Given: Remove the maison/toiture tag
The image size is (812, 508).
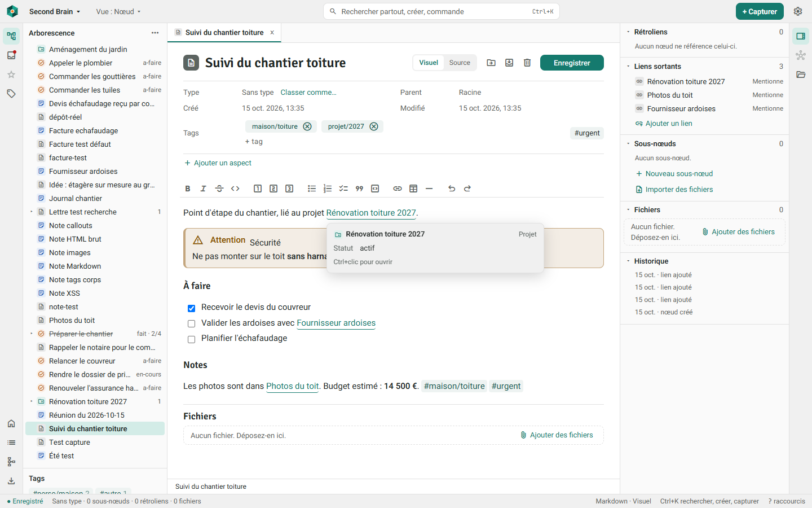Looking at the screenshot, I should coord(307,126).
